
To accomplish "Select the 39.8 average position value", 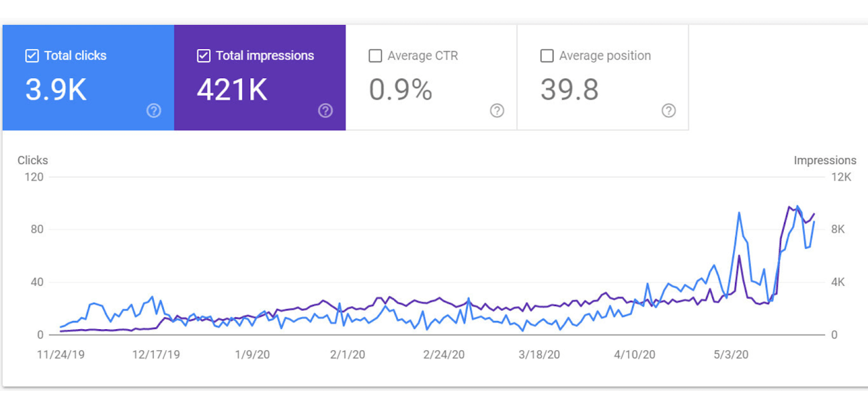I will (x=569, y=90).
